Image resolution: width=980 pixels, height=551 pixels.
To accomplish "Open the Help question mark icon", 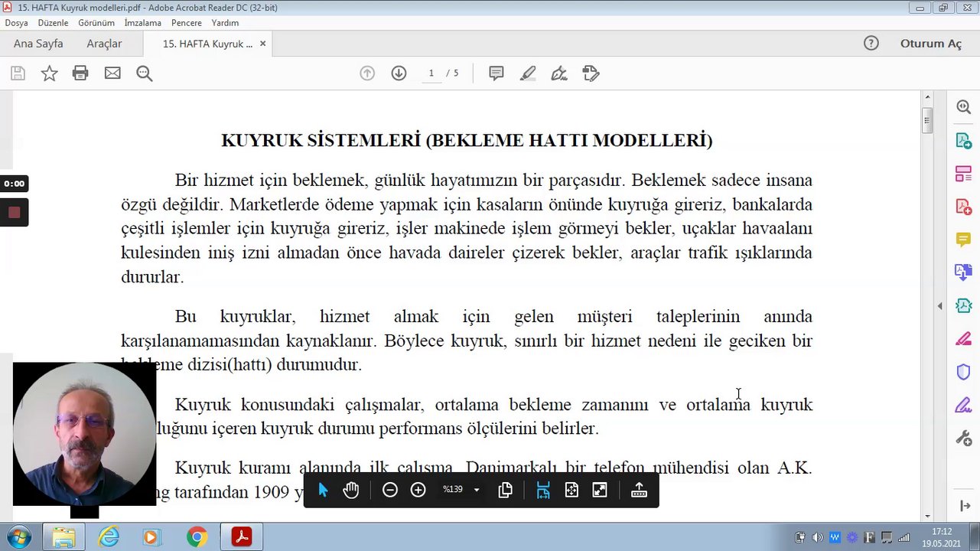I will click(x=871, y=44).
